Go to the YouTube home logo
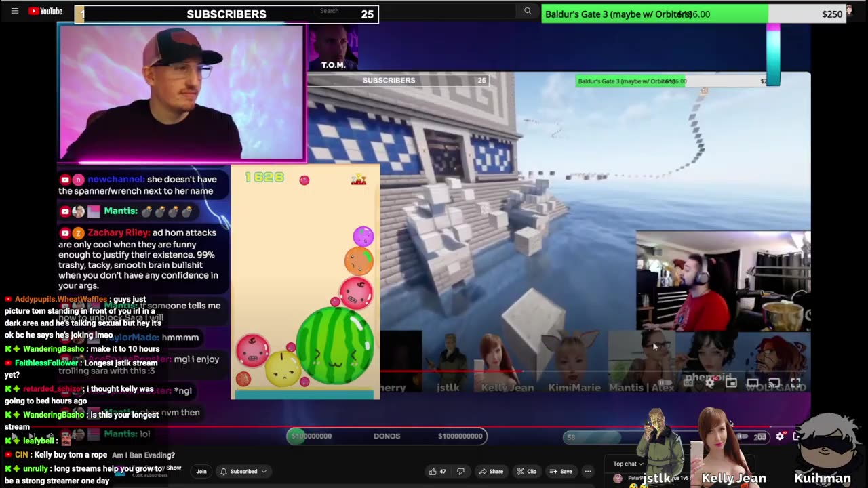This screenshot has width=868, height=488. [x=45, y=11]
